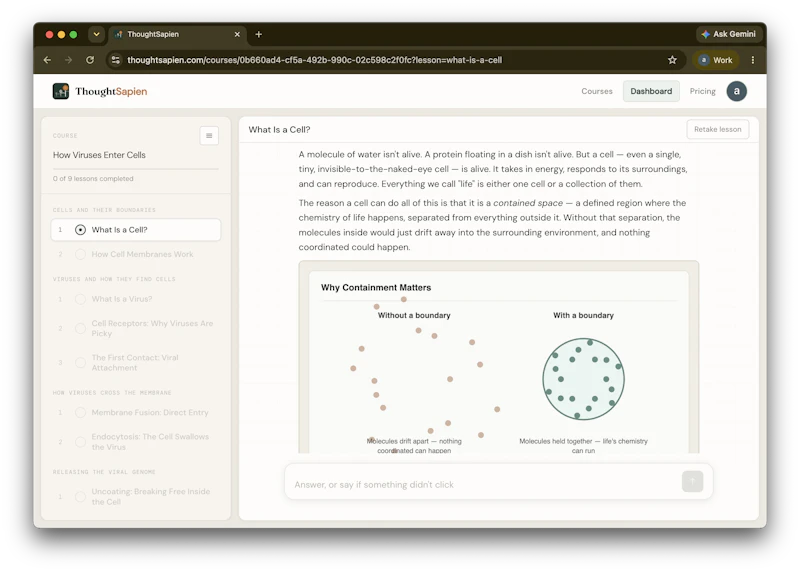Open the user avatar 'a' menu
The width and height of the screenshot is (800, 572).
tap(736, 91)
